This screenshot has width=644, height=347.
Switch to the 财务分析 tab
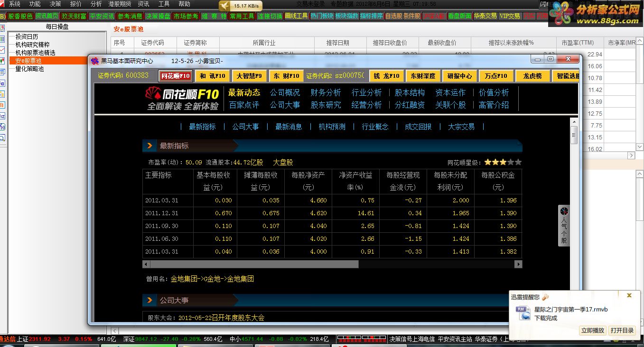[326, 92]
